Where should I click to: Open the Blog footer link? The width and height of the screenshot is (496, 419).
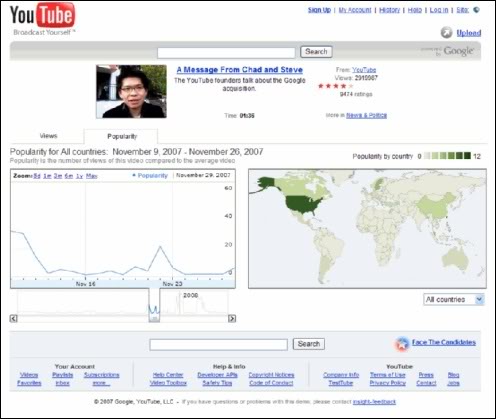pos(453,375)
